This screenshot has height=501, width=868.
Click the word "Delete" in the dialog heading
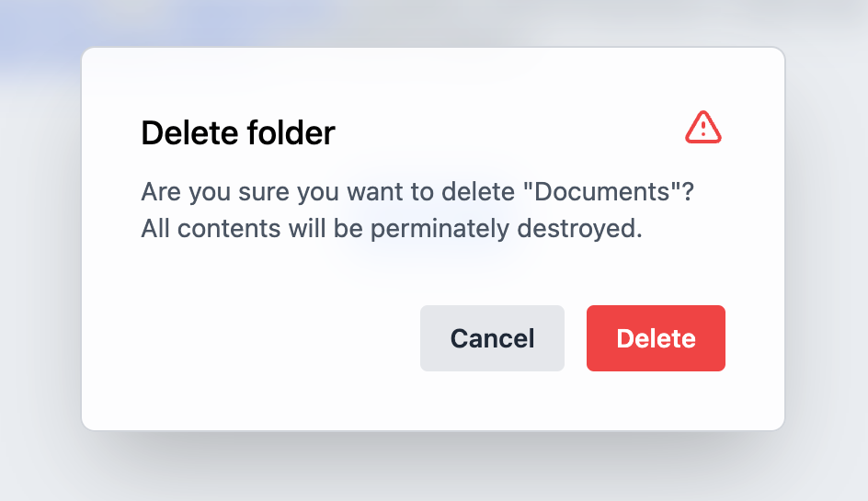(x=189, y=133)
